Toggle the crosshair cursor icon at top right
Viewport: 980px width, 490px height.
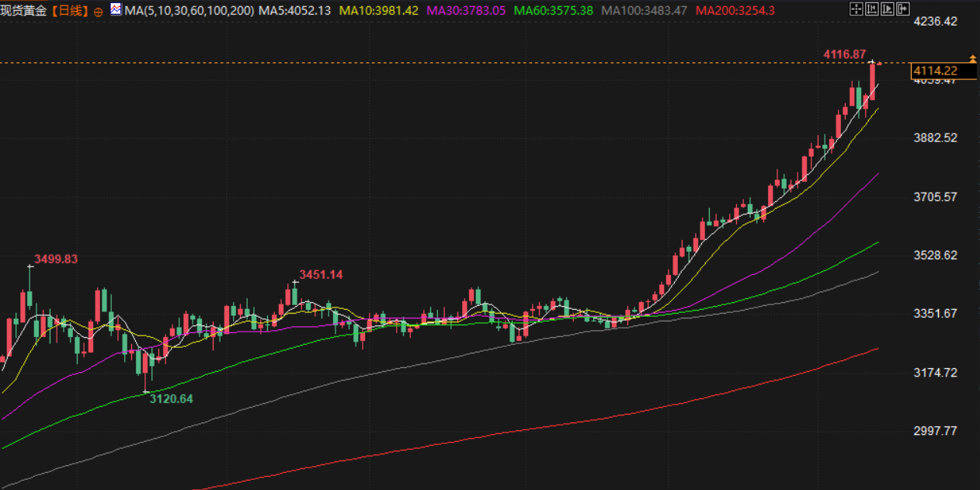857,9
